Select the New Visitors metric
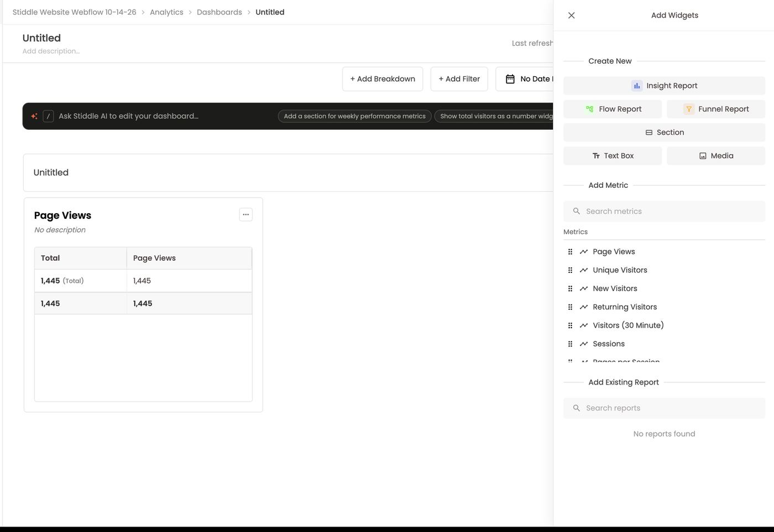This screenshot has width=774, height=532. [615, 288]
